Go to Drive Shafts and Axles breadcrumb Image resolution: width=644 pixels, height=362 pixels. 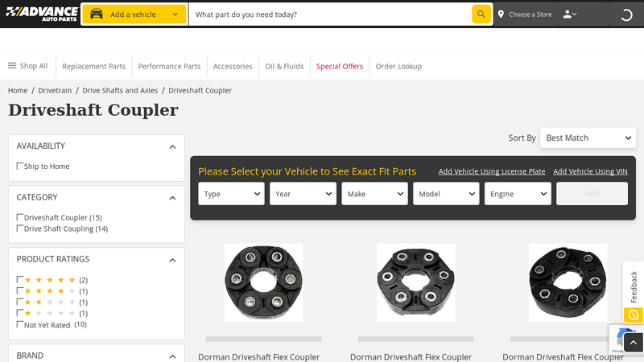[120, 90]
